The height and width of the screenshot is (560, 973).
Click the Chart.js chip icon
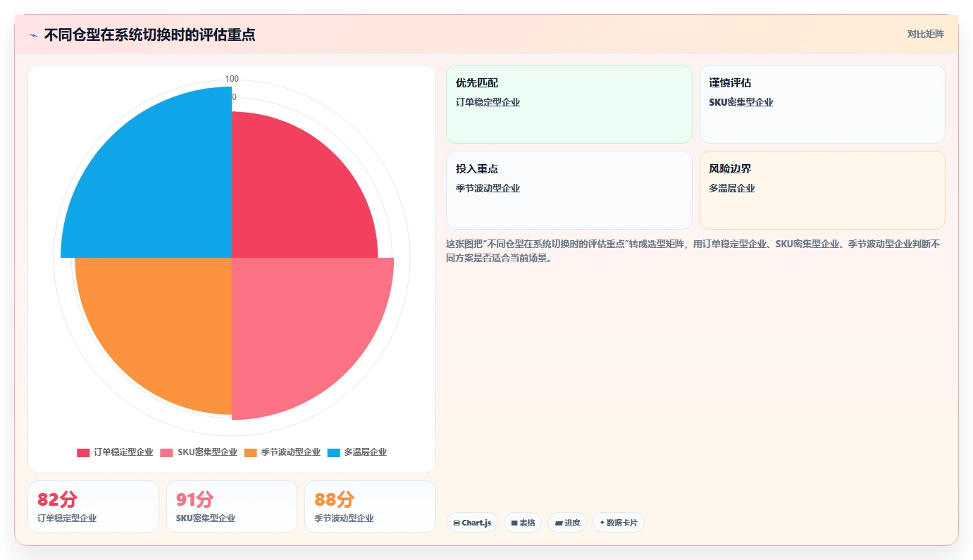point(457,523)
